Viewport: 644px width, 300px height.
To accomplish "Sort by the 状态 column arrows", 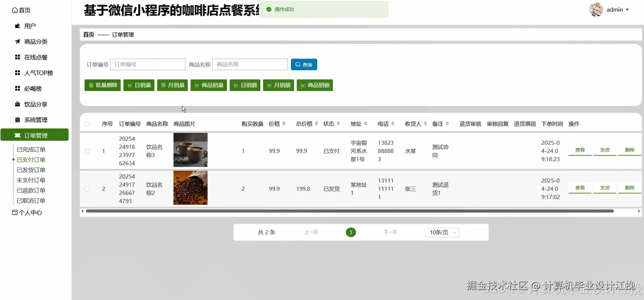I will click(338, 124).
